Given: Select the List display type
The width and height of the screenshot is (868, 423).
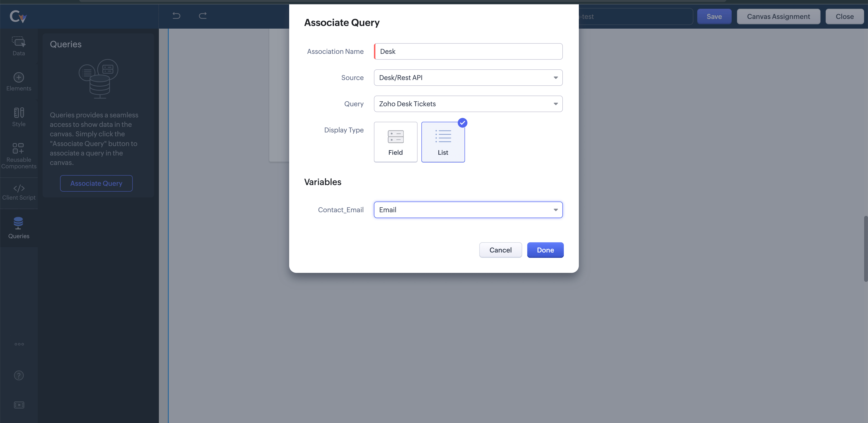Looking at the screenshot, I should [443, 142].
